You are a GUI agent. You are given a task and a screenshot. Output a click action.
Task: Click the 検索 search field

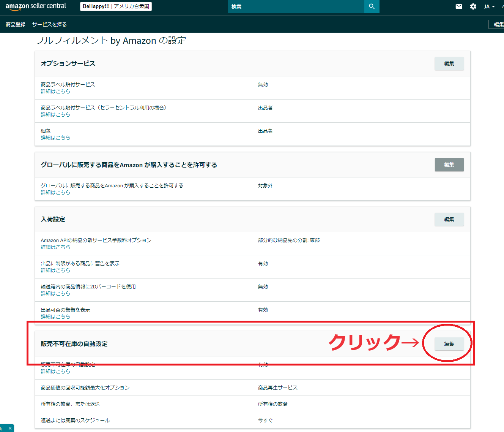coord(296,6)
